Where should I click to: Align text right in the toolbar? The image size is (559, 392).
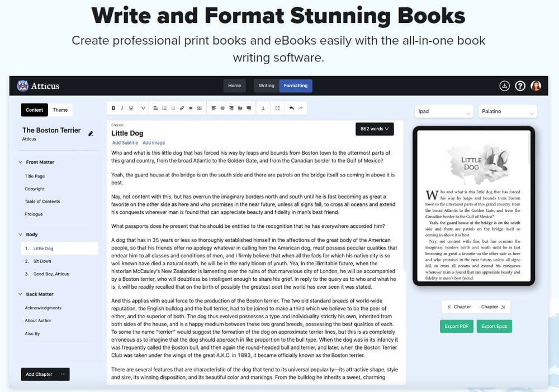[231, 108]
